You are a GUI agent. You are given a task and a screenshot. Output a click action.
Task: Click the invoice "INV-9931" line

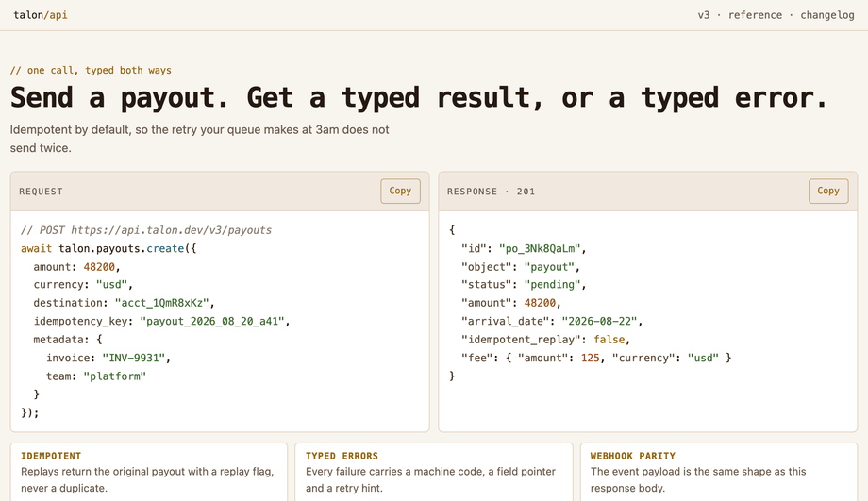(x=108, y=358)
